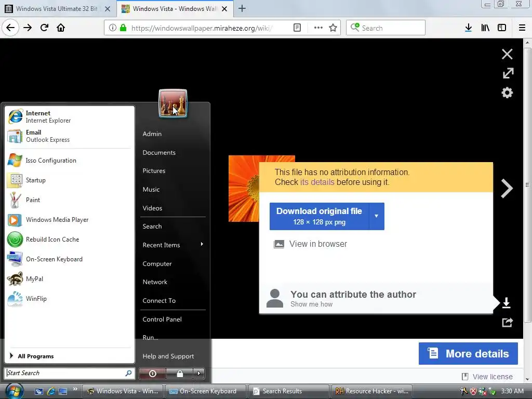Screen dimensions: 532x399
Task: Reload the current page
Action: [44, 28]
